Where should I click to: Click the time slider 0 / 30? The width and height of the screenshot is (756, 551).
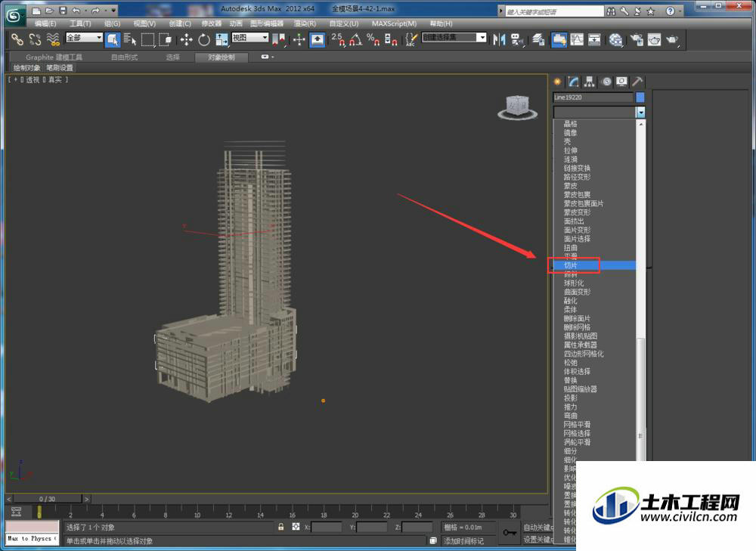(x=47, y=499)
